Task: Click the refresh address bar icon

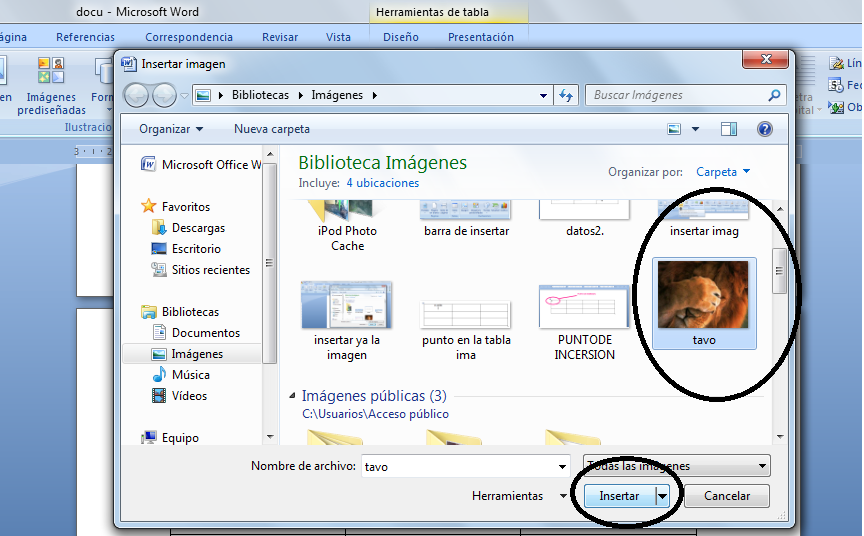Action: 566,95
